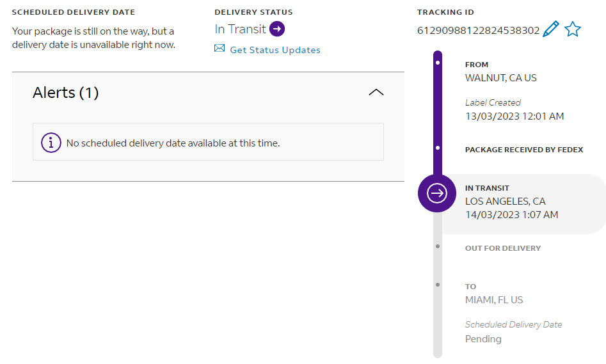Screen dimensions: 606x364
Task: Click the info icon in the alert box
Action: click(x=51, y=143)
